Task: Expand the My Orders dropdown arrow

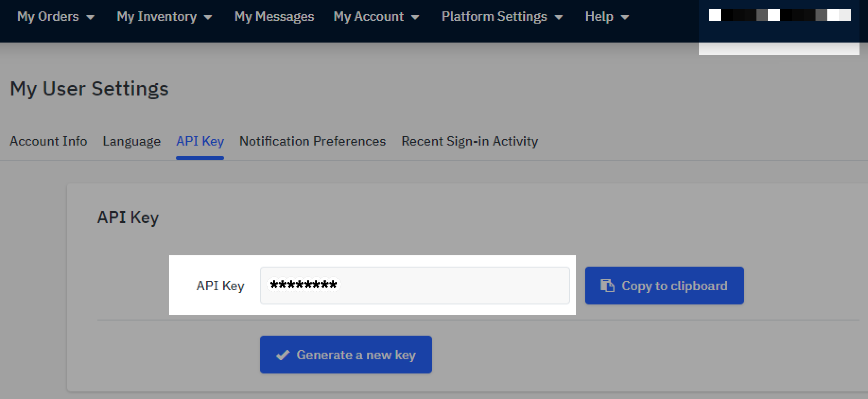Action: [x=90, y=17]
